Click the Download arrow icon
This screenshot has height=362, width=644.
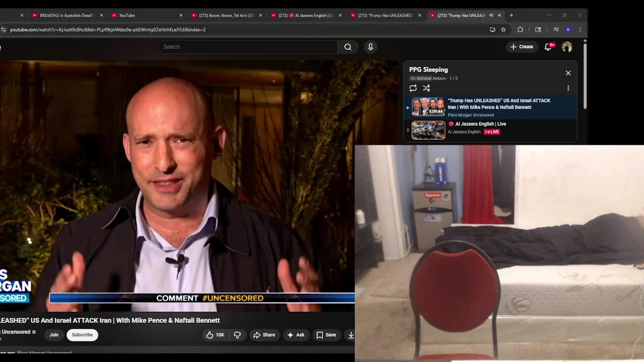coord(351,335)
